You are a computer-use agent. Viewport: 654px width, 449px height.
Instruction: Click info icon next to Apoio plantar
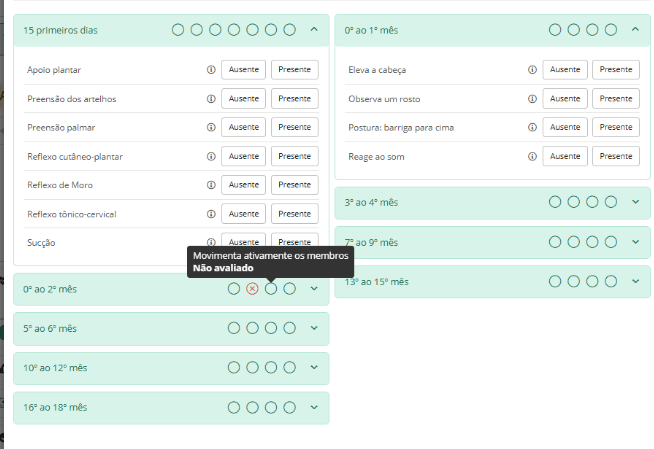(x=211, y=70)
